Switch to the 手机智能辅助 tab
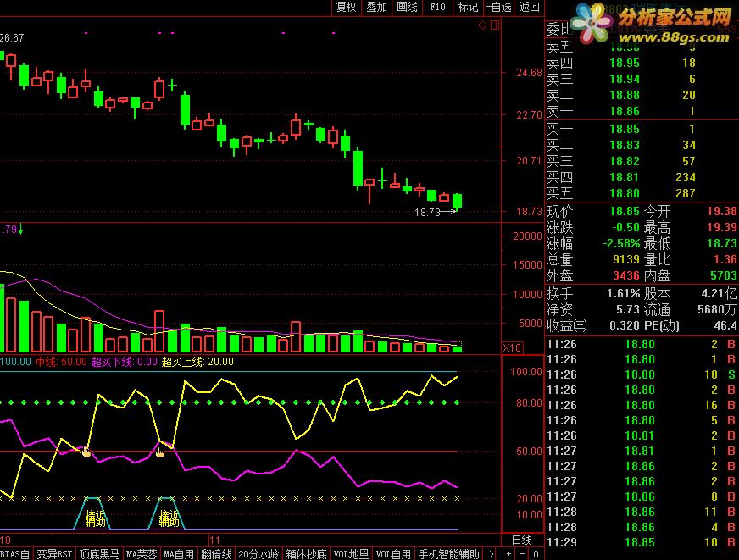Image resolution: width=739 pixels, height=560 pixels. (448, 554)
